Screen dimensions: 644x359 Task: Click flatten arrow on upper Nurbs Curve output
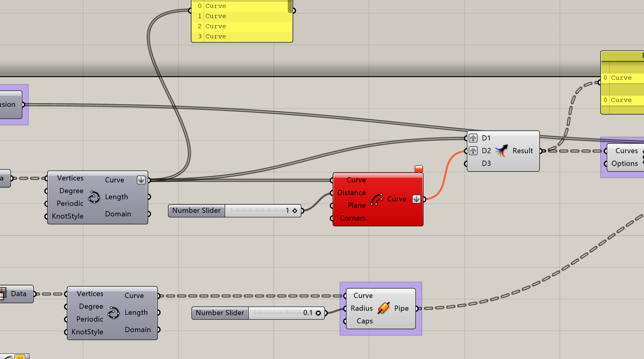point(141,180)
